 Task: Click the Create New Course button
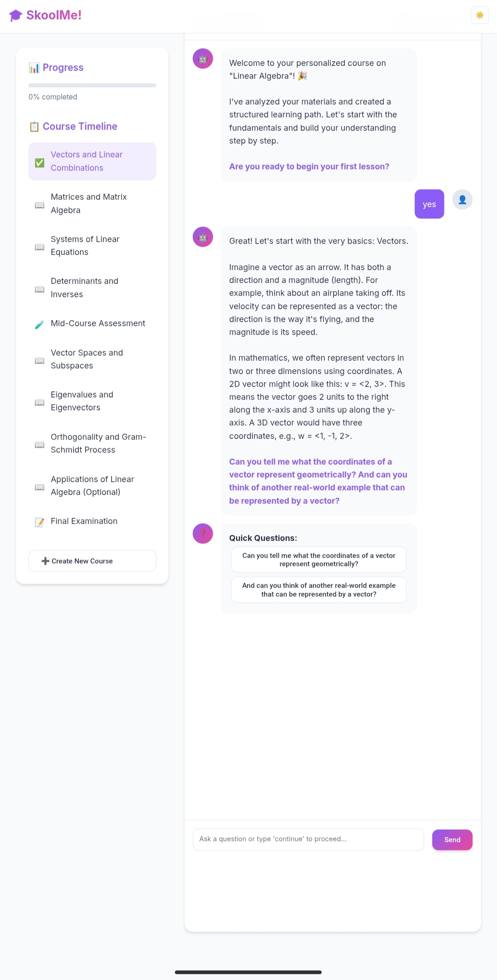coord(92,561)
